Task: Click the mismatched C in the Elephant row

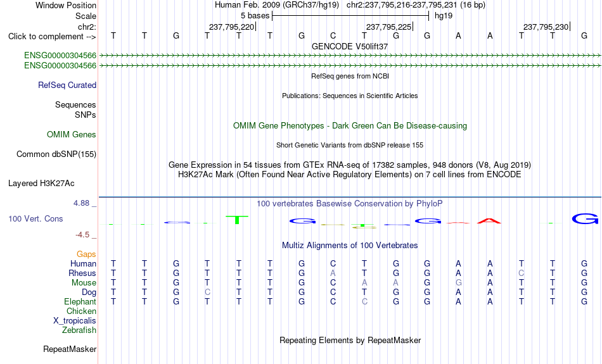Action: coord(364,302)
